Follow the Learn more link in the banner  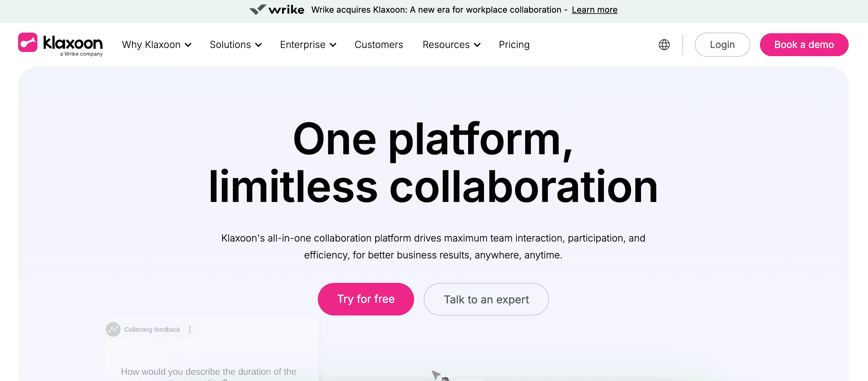[x=594, y=10]
